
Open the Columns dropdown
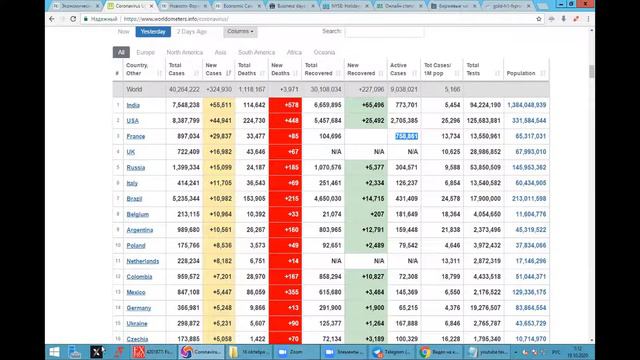pos(240,31)
